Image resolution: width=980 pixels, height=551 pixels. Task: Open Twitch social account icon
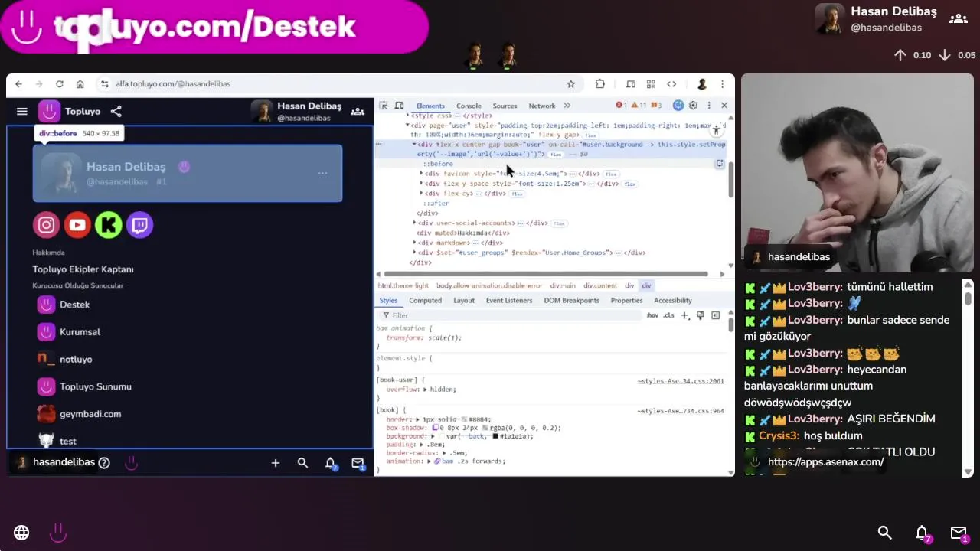click(x=139, y=225)
